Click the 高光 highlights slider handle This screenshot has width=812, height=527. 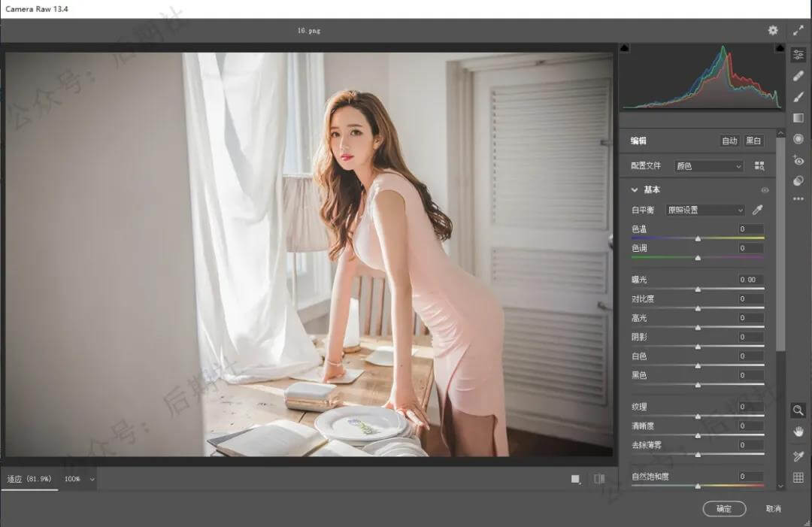698,327
